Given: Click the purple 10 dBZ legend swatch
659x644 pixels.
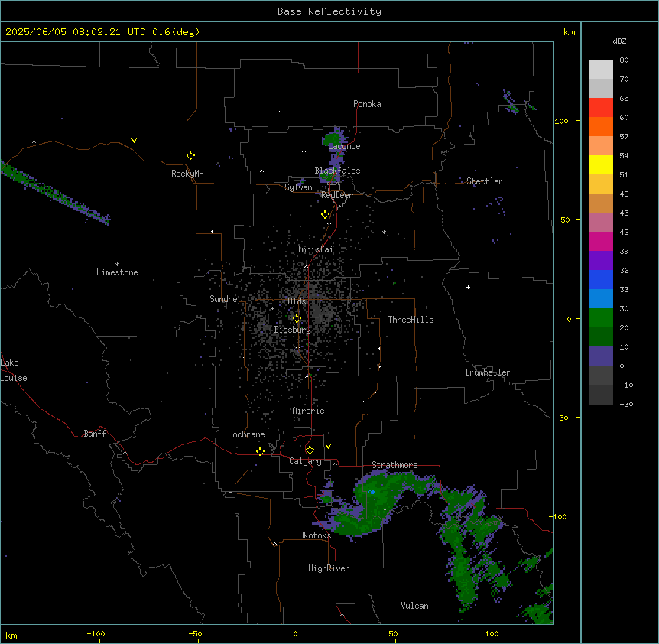Looking at the screenshot, I should coord(601,356).
